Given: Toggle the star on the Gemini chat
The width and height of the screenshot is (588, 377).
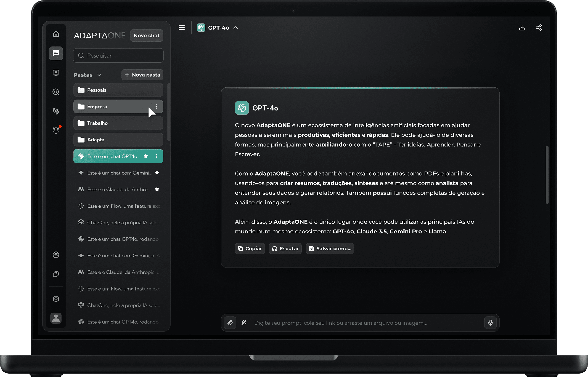Looking at the screenshot, I should point(157,173).
